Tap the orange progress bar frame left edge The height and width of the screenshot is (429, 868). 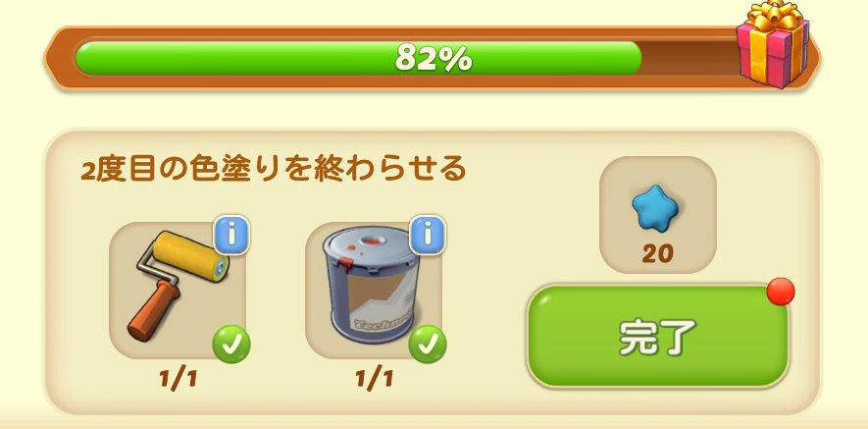point(58,58)
